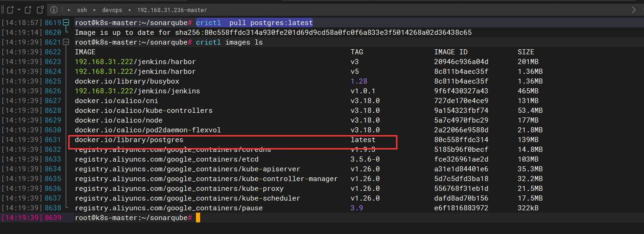This screenshot has height=234, width=644.
Task: Click image ID 5a7c4970fbc29
Action: point(461,120)
